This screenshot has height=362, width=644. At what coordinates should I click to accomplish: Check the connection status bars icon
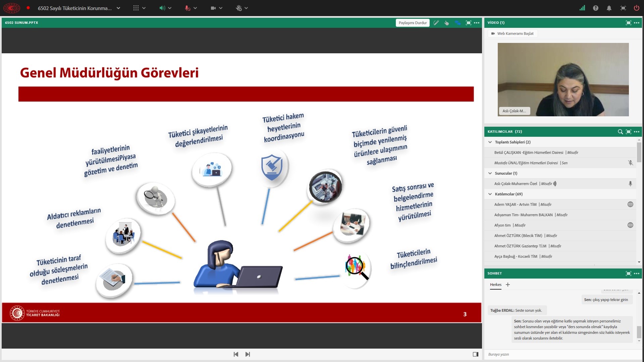(582, 8)
